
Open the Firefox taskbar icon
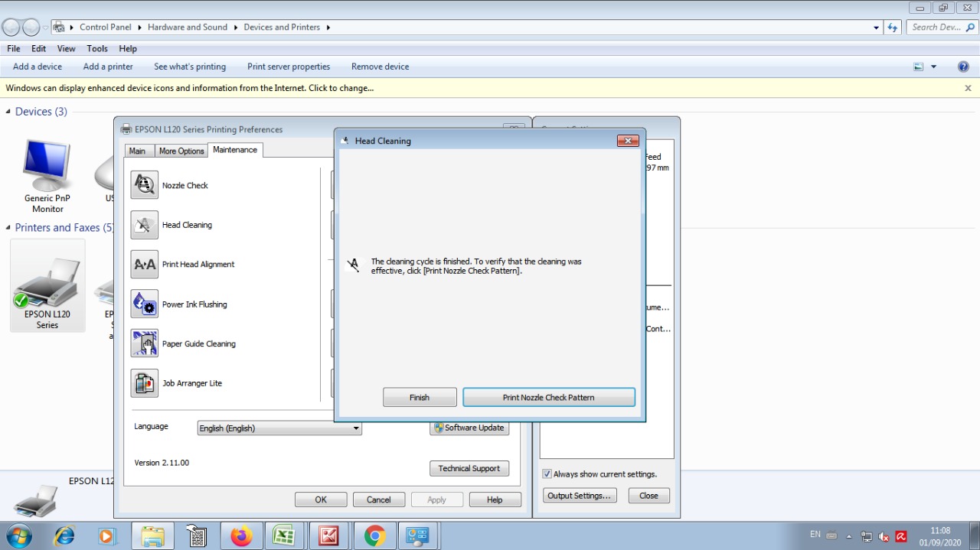click(241, 536)
